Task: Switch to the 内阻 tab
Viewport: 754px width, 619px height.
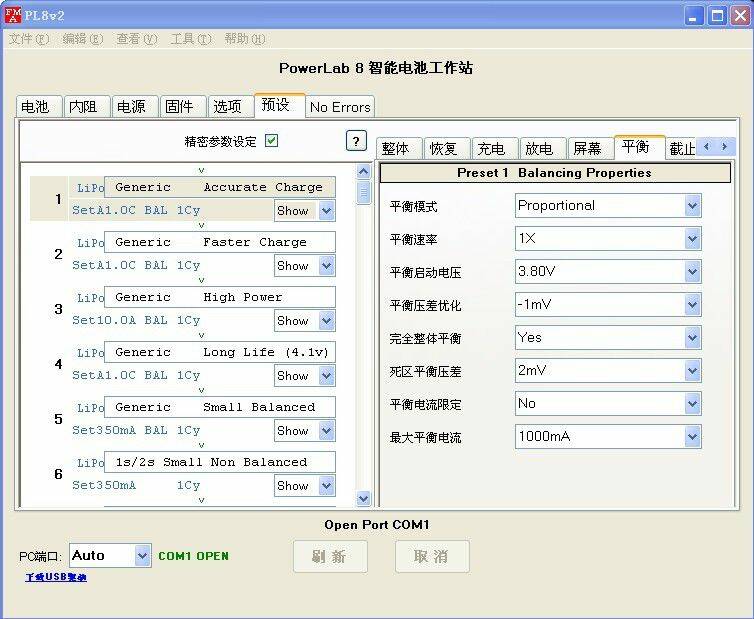Action: (87, 106)
